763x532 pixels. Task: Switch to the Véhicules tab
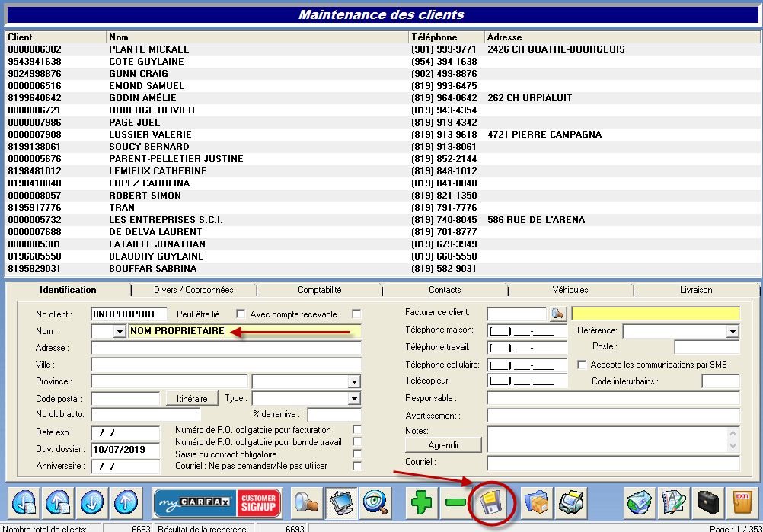(570, 290)
